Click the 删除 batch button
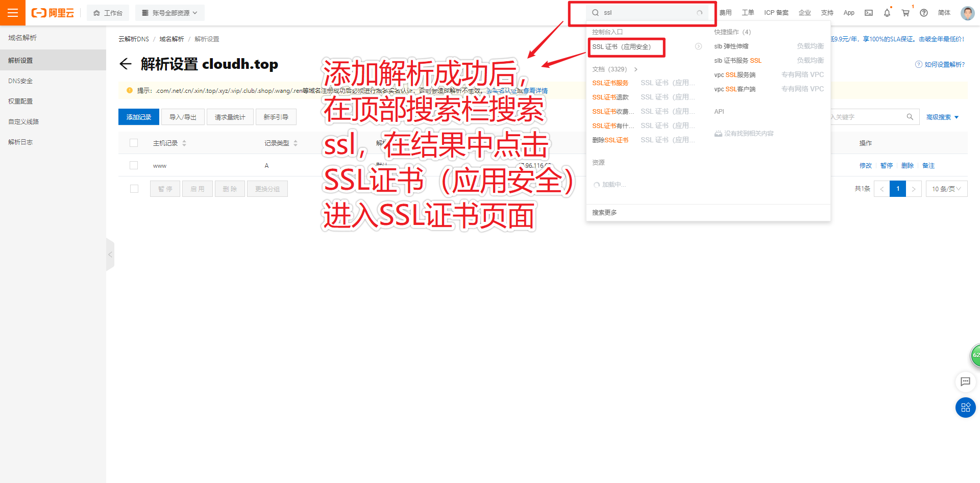 click(230, 189)
